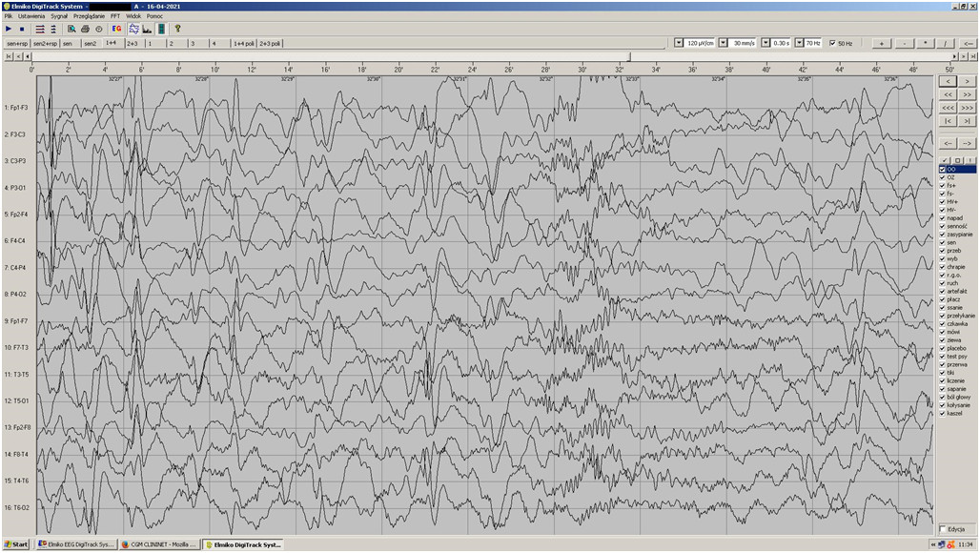Click the '+' button to increase gain
The height and width of the screenshot is (553, 980).
pos(883,43)
